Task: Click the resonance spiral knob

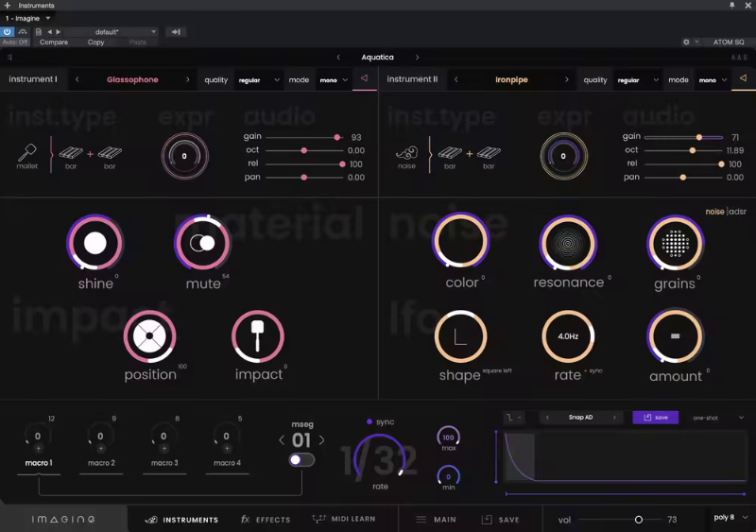Action: click(x=567, y=243)
